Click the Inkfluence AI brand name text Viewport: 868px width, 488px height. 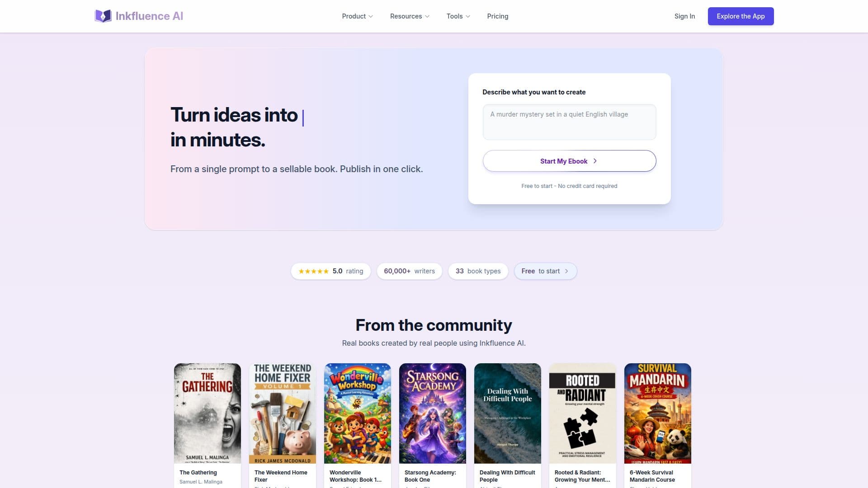149,16
